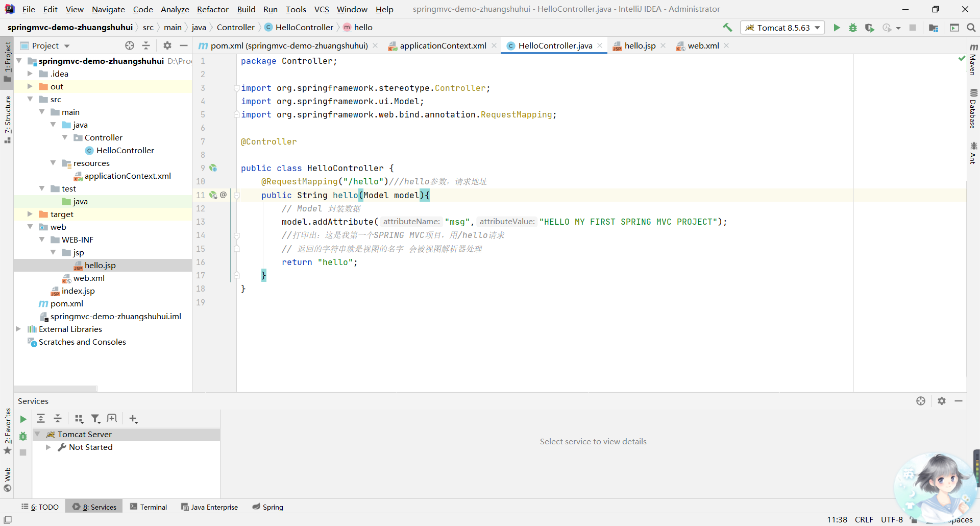Viewport: 980px width, 526px height.
Task: Toggle the Web tool window stripe
Action: pyautogui.click(x=7, y=480)
